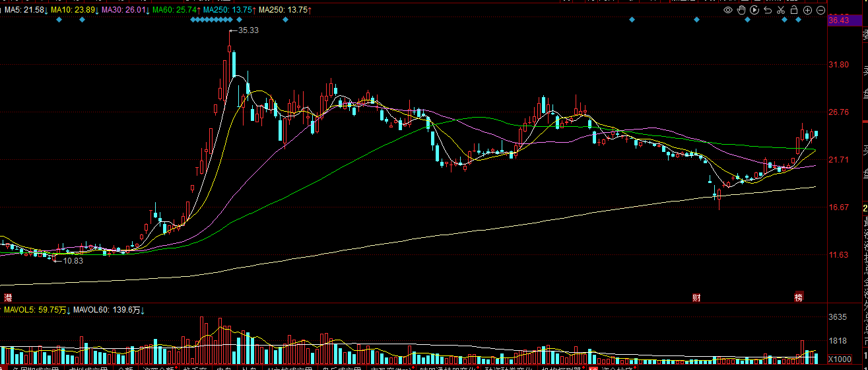868x370 pixels.
Task: Click the MA5: 21.58 indicator label
Action: 25,10
